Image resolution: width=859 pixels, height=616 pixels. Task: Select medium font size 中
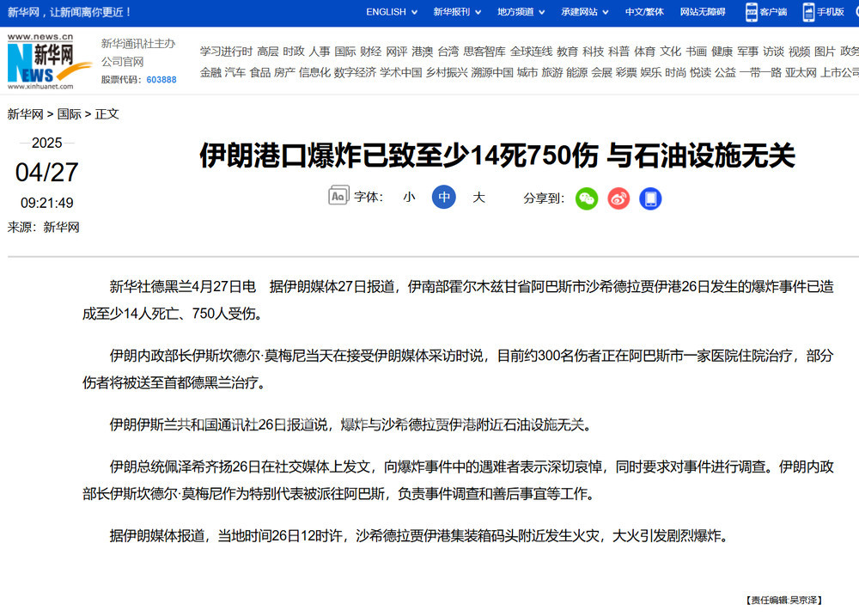[x=443, y=198]
